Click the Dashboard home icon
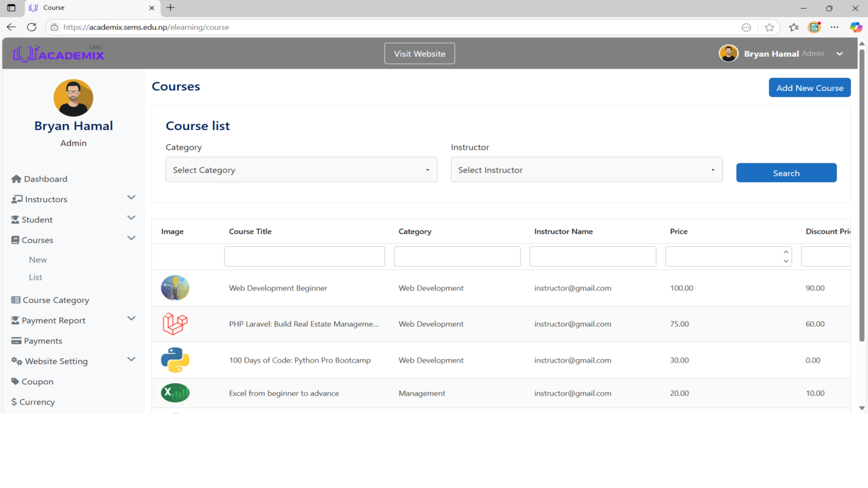The height and width of the screenshot is (488, 868). (16, 179)
